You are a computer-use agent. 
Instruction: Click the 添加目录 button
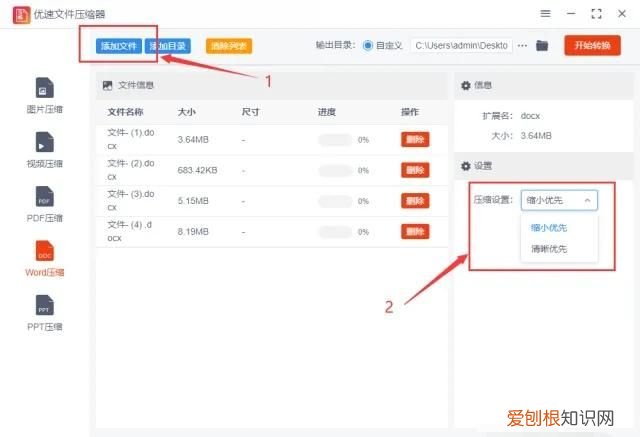(168, 46)
